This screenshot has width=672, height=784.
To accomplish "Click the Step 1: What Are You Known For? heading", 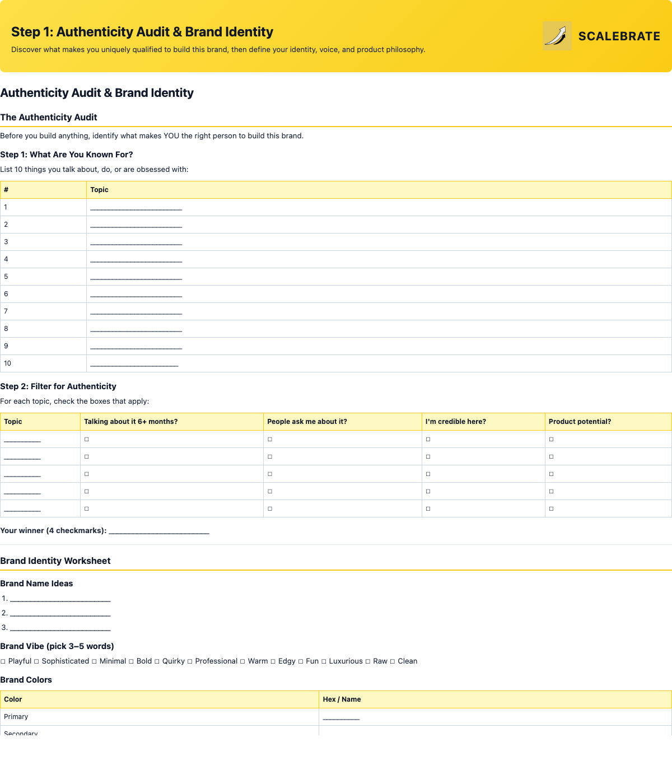I will [67, 155].
